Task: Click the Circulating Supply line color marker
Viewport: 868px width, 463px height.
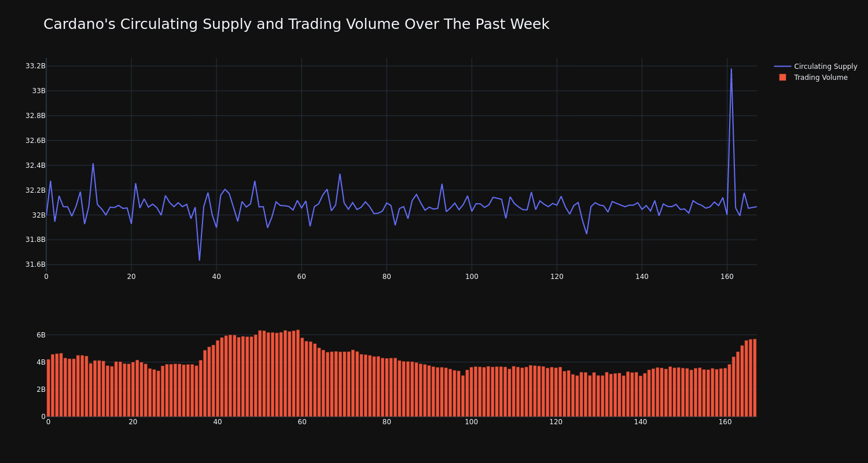Action: coord(782,67)
